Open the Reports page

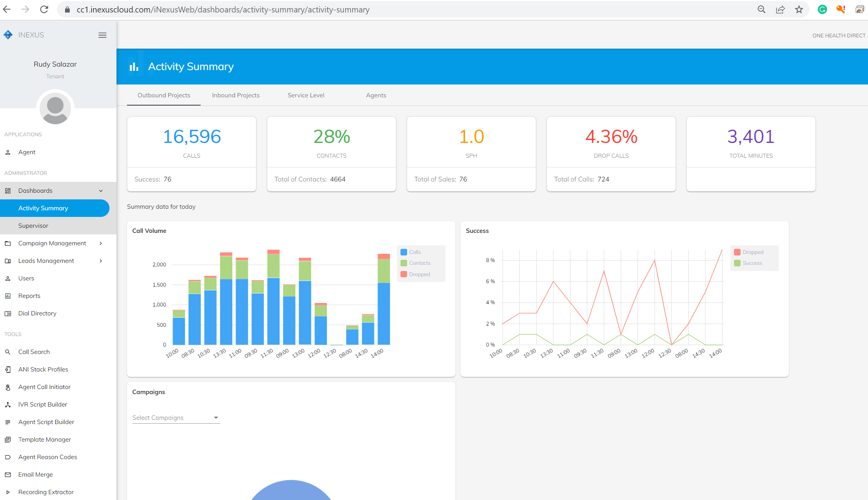29,296
